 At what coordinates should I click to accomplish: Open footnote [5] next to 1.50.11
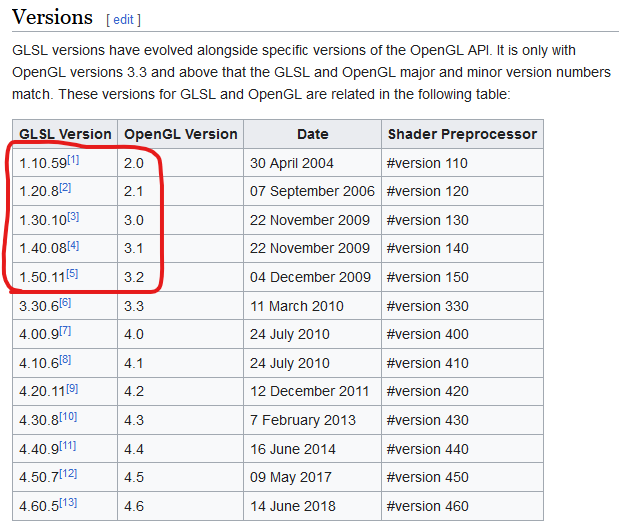(72, 273)
